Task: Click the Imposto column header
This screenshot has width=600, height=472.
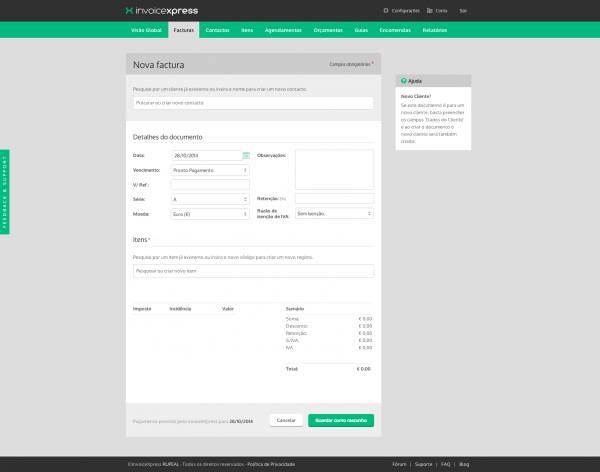Action: click(x=142, y=309)
